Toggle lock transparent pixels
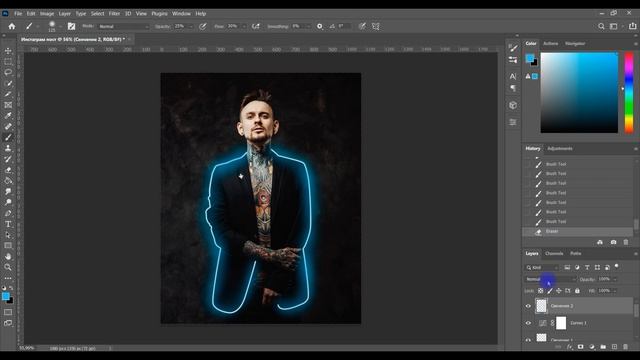Viewport: 640px width, 360px height. [x=540, y=291]
